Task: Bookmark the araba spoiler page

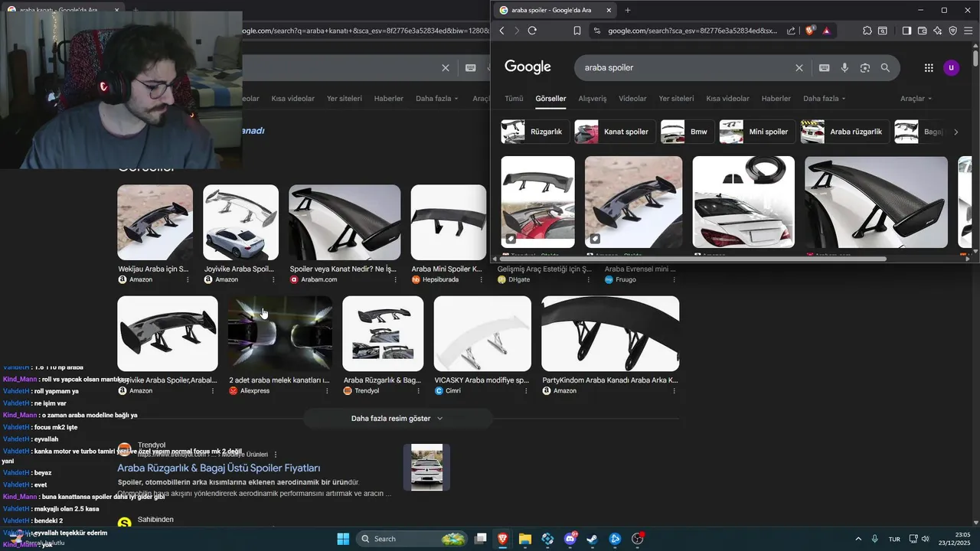Action: click(x=577, y=31)
